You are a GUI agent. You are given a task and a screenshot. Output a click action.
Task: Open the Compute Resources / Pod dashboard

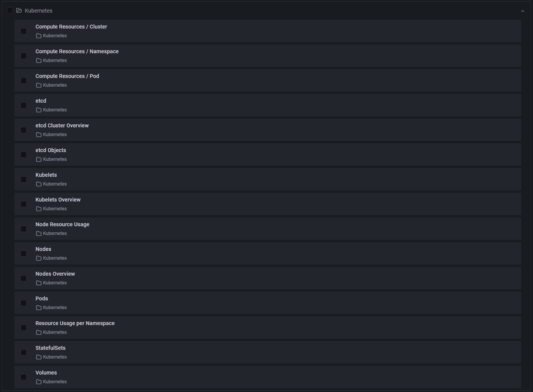67,76
